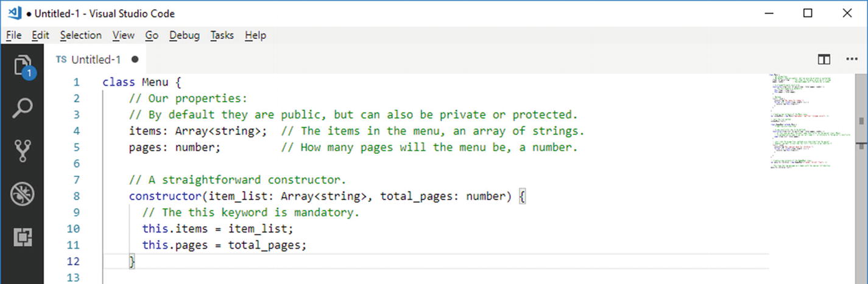
Task: Click line number 1 in gutter
Action: [76, 82]
